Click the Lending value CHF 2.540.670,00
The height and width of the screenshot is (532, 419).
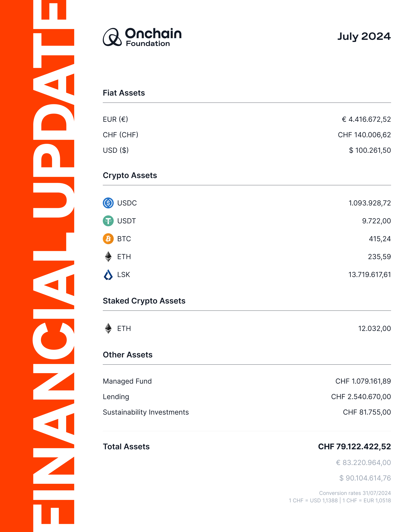(x=361, y=397)
